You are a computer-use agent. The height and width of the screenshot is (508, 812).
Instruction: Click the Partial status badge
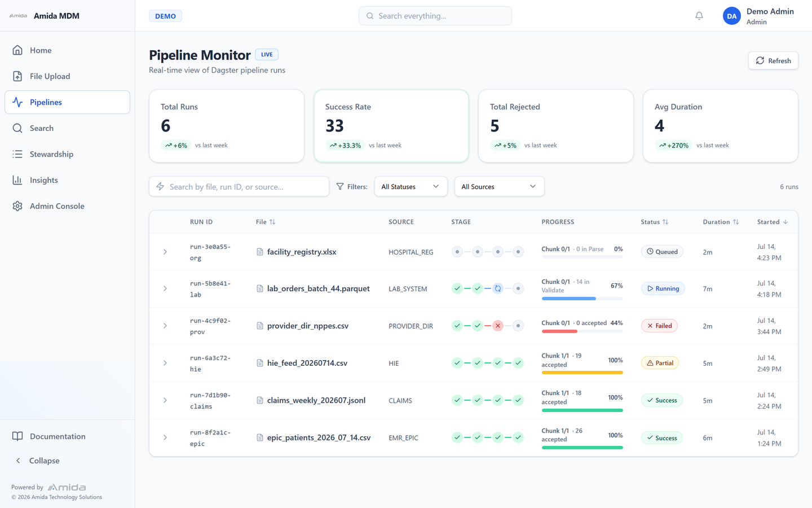click(660, 363)
